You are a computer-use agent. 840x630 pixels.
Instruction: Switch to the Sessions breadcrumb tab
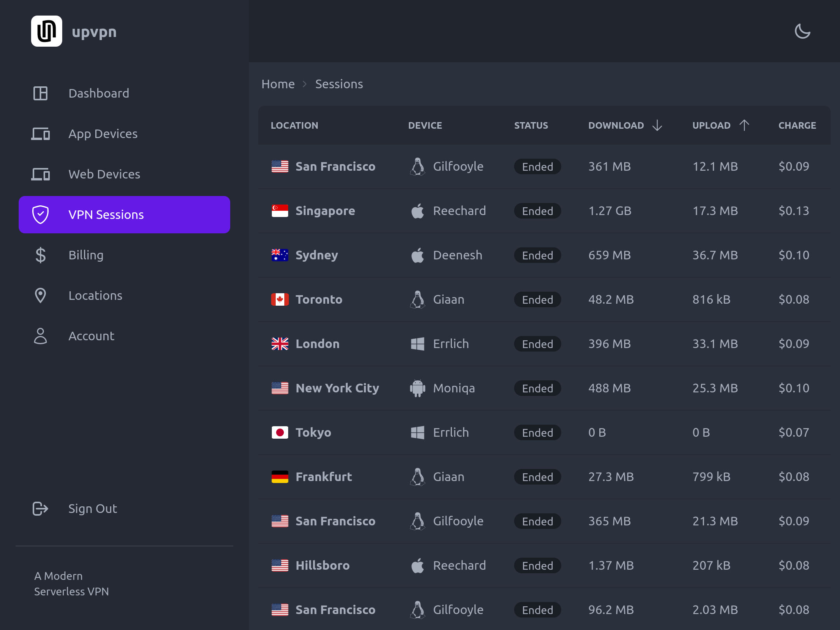(339, 84)
